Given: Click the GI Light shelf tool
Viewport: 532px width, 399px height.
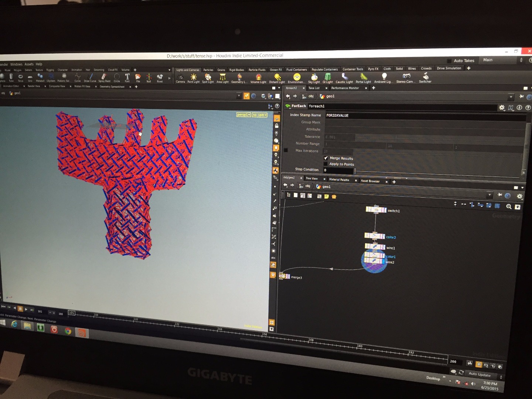Looking at the screenshot, I should [x=328, y=78].
